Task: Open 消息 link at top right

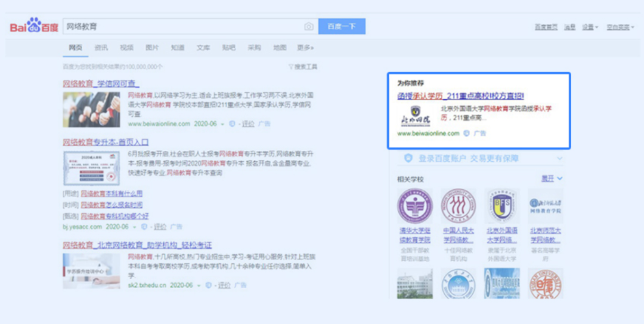Action: [569, 27]
